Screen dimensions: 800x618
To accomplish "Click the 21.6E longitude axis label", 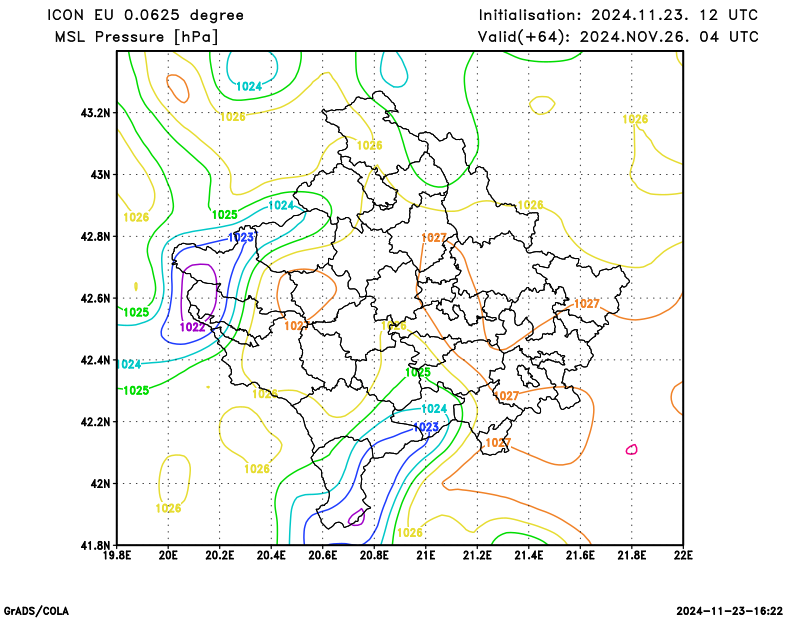I will tap(581, 555).
